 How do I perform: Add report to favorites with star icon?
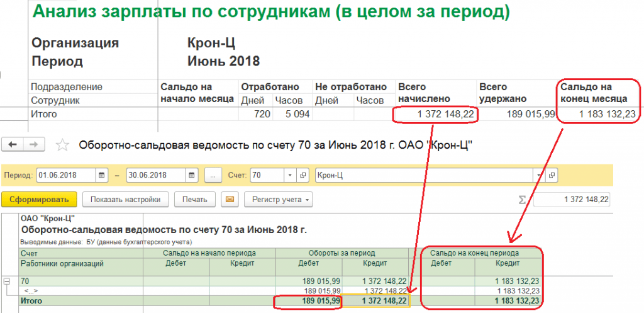tap(62, 145)
